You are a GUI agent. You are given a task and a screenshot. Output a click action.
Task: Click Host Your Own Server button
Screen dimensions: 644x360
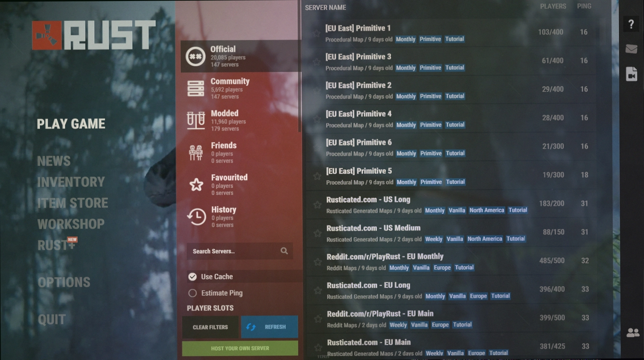tap(240, 348)
